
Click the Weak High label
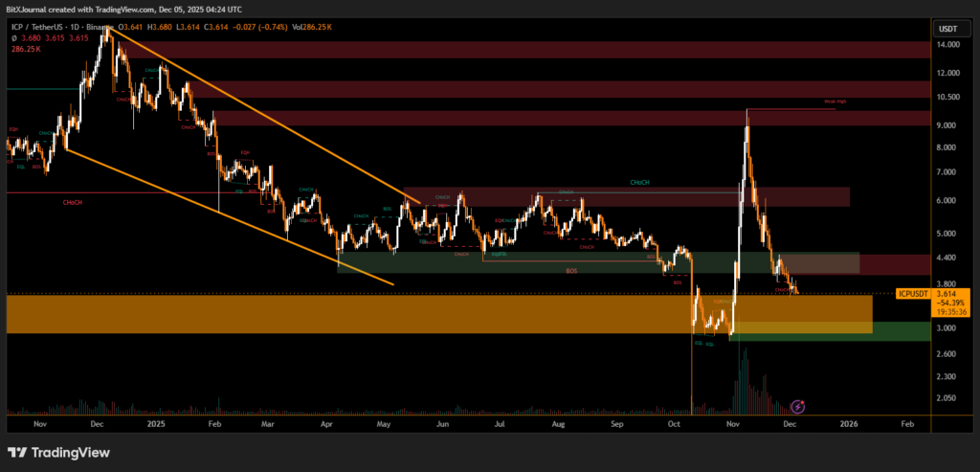(x=835, y=101)
